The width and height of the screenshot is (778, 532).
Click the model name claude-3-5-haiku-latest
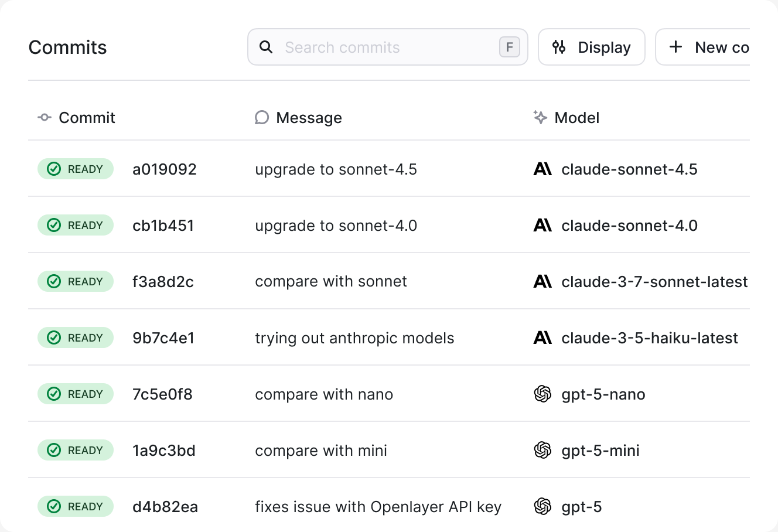(650, 338)
